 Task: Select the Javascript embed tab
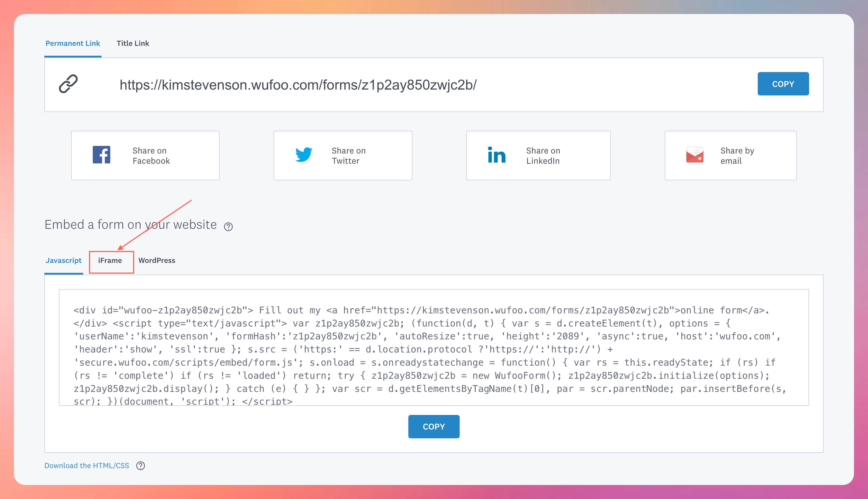point(63,261)
